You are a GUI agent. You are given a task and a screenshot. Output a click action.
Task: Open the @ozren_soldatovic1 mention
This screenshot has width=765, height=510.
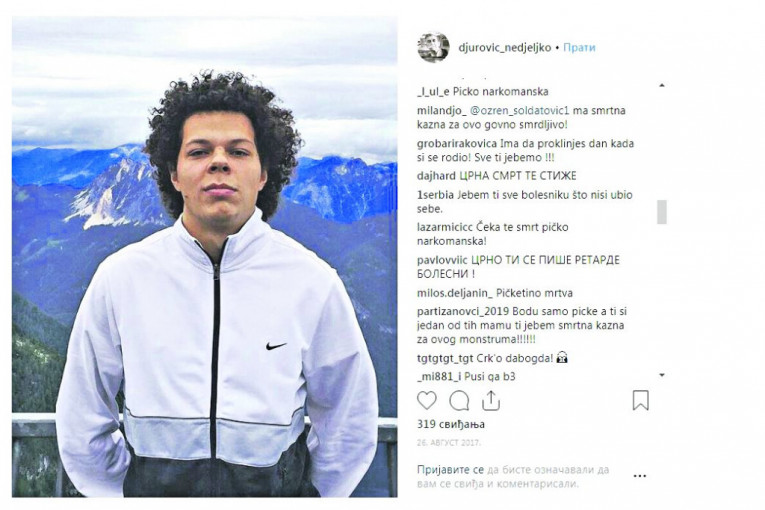pos(520,111)
